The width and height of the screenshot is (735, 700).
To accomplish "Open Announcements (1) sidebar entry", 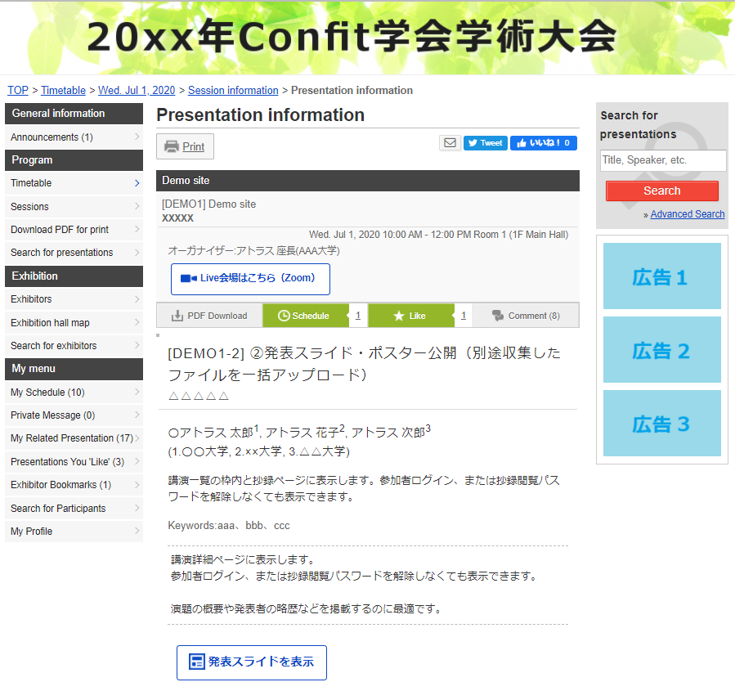I will tap(74, 137).
